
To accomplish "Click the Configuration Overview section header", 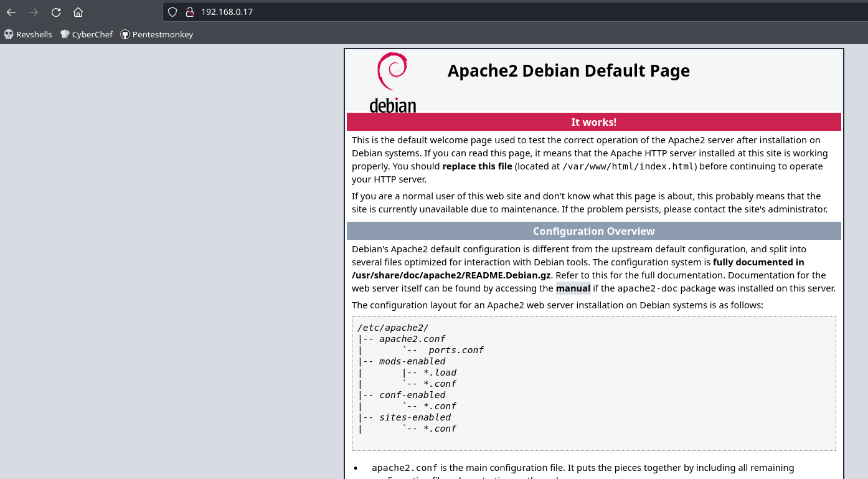I will tap(594, 231).
